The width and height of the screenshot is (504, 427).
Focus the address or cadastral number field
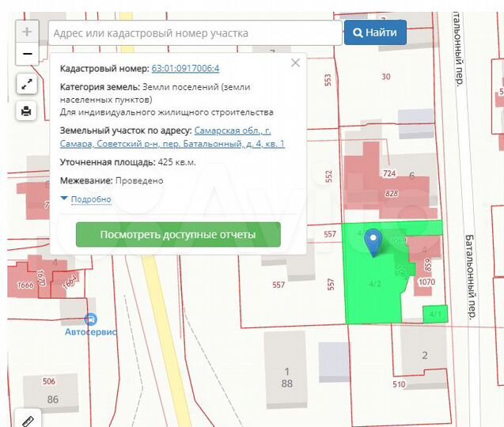tap(195, 33)
